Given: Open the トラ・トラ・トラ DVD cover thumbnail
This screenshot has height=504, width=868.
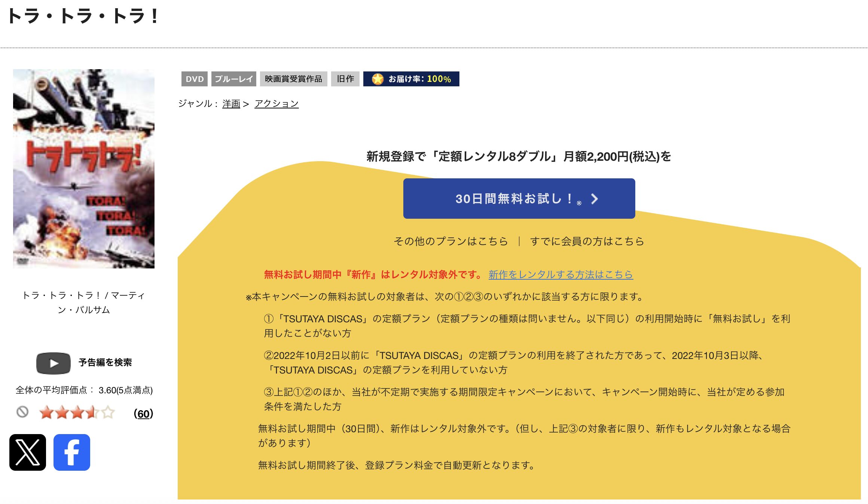Looking at the screenshot, I should pos(84,169).
